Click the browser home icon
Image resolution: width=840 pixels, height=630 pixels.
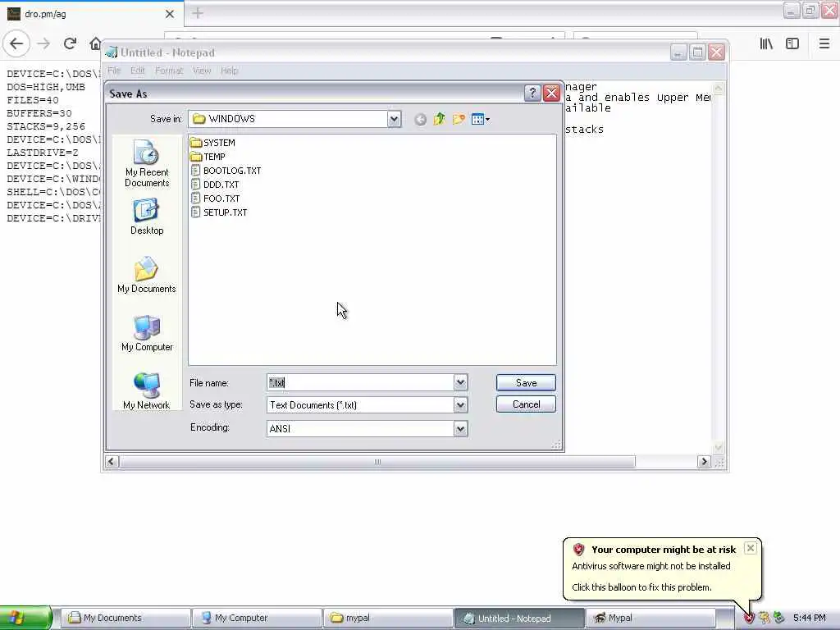[x=95, y=43]
